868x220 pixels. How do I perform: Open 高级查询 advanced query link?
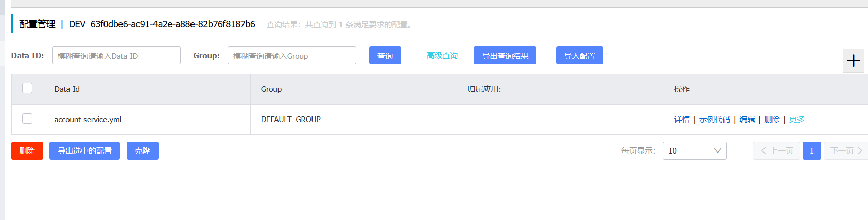(442, 55)
